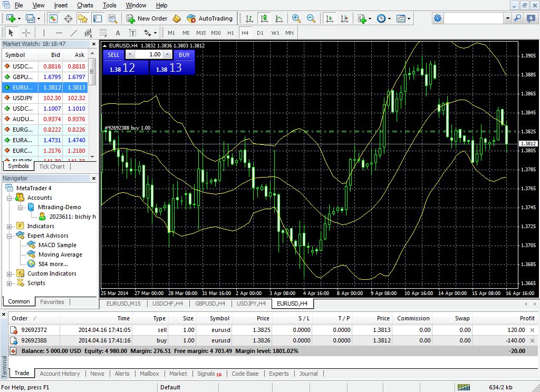
Task: Open the Tools menu
Action: (x=110, y=5)
